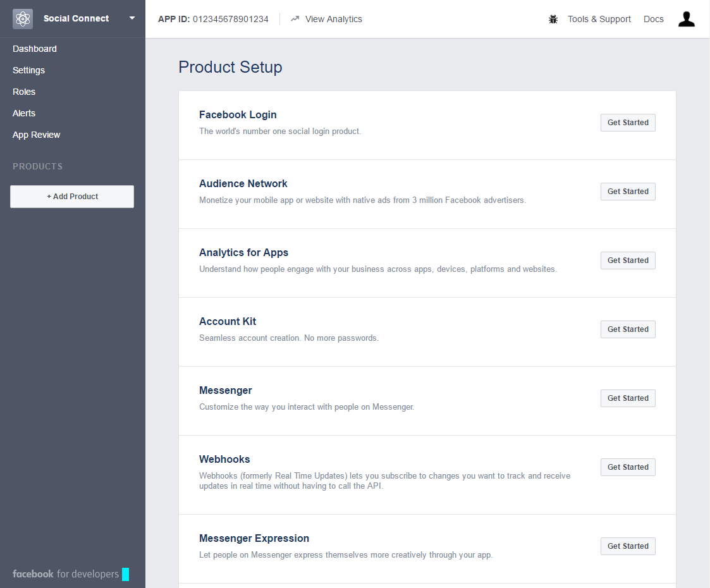Viewport: 710px width, 588px height.
Task: Click the APP ID number 012345678901234
Action: tap(231, 19)
